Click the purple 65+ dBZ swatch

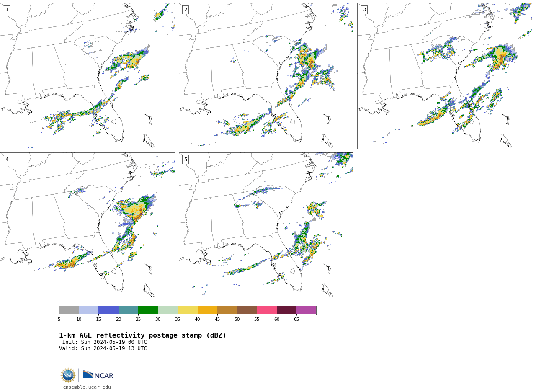point(306,310)
